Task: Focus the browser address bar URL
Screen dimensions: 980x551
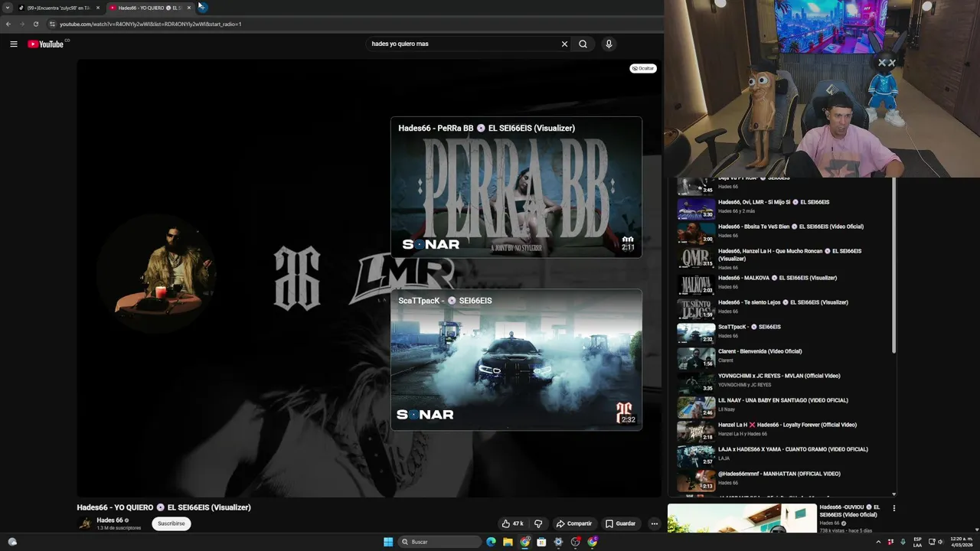Action: (151, 24)
